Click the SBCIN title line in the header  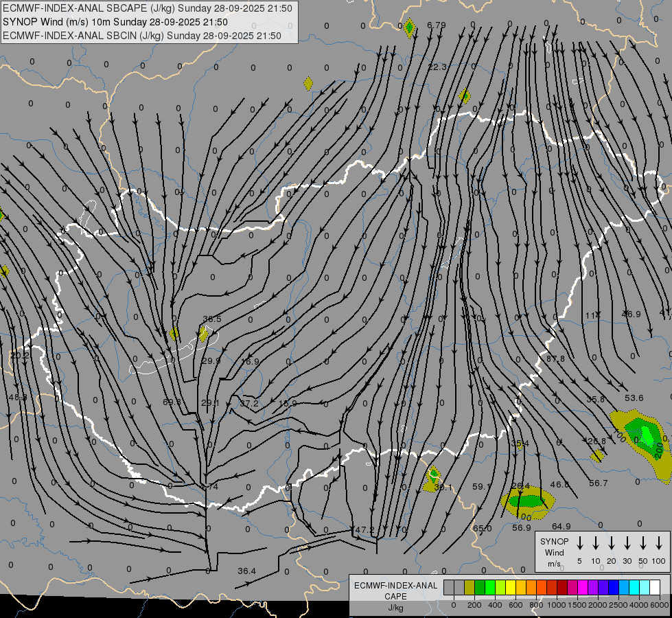pyautogui.click(x=142, y=36)
